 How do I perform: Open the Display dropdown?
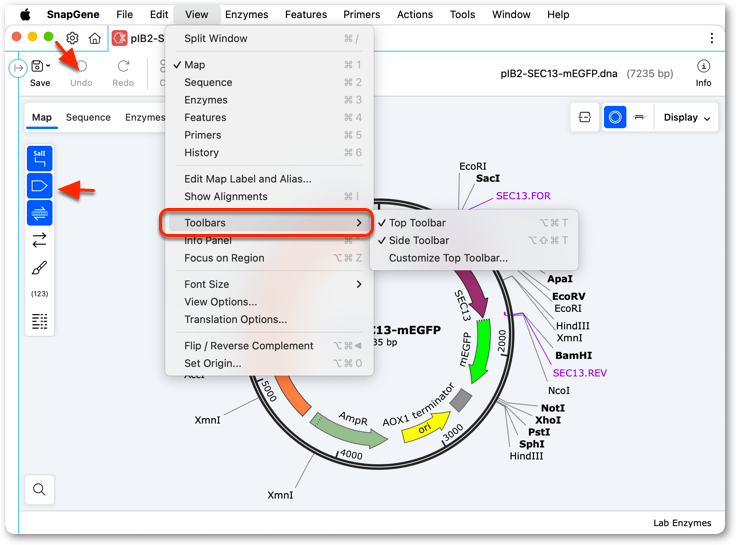(686, 117)
